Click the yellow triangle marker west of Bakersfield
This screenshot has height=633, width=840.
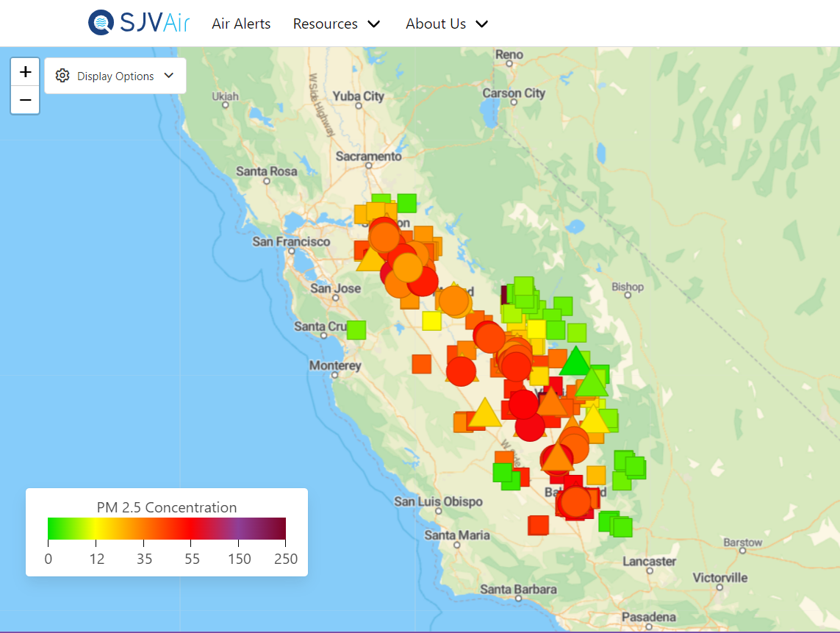click(x=484, y=413)
